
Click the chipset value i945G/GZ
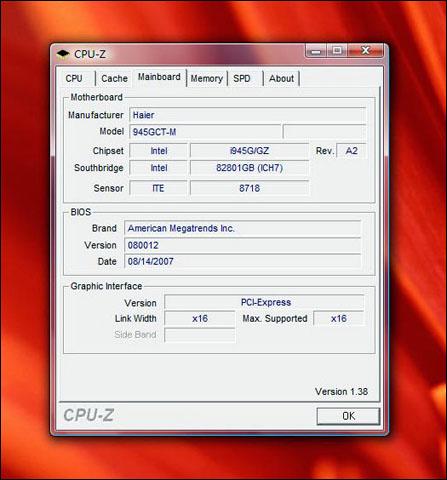click(249, 151)
